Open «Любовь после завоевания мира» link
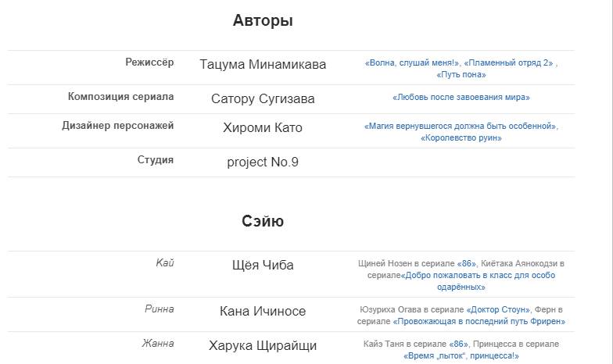613x364 pixels. pyautogui.click(x=461, y=98)
